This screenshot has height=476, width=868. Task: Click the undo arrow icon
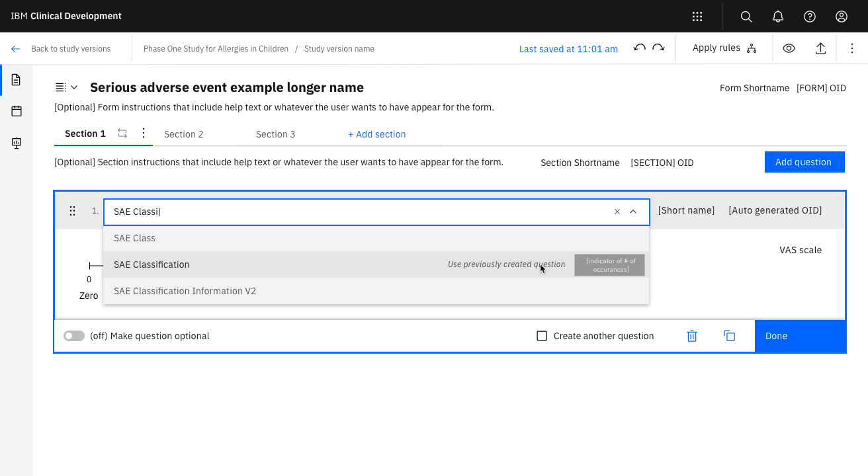pyautogui.click(x=639, y=48)
